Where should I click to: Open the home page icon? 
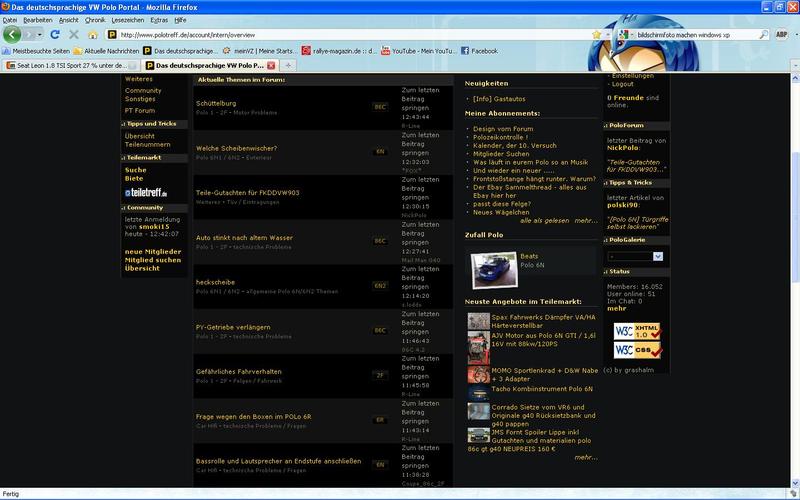pos(93,35)
